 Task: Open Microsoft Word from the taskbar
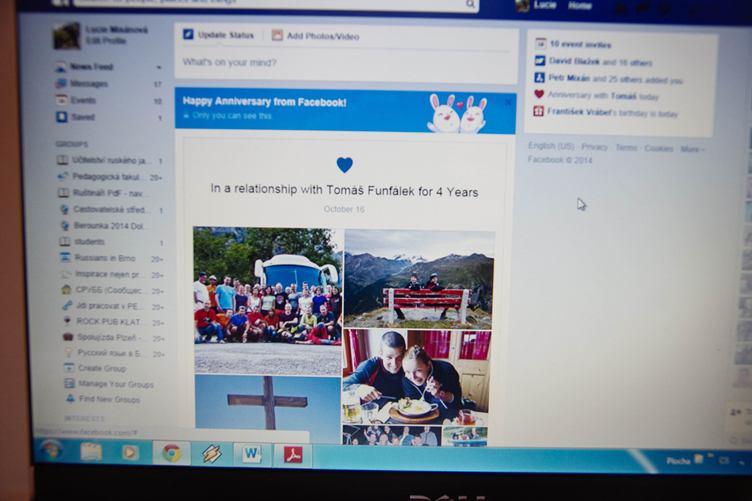(x=251, y=453)
